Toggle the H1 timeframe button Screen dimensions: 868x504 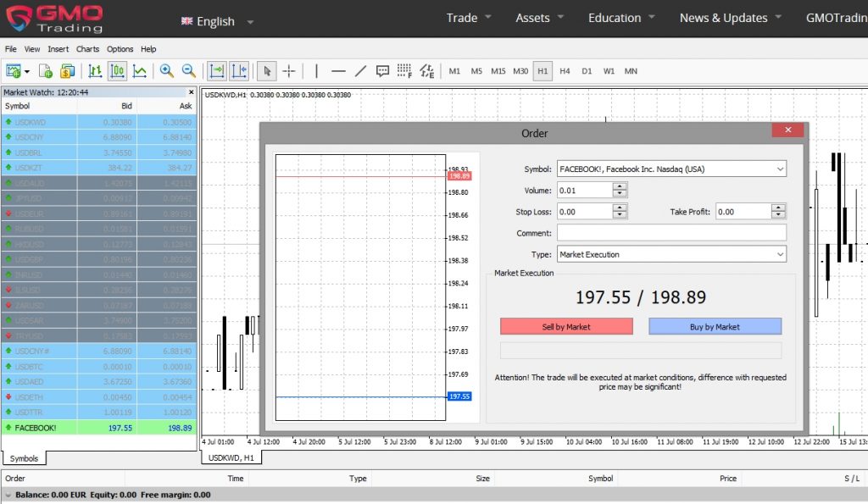(542, 71)
